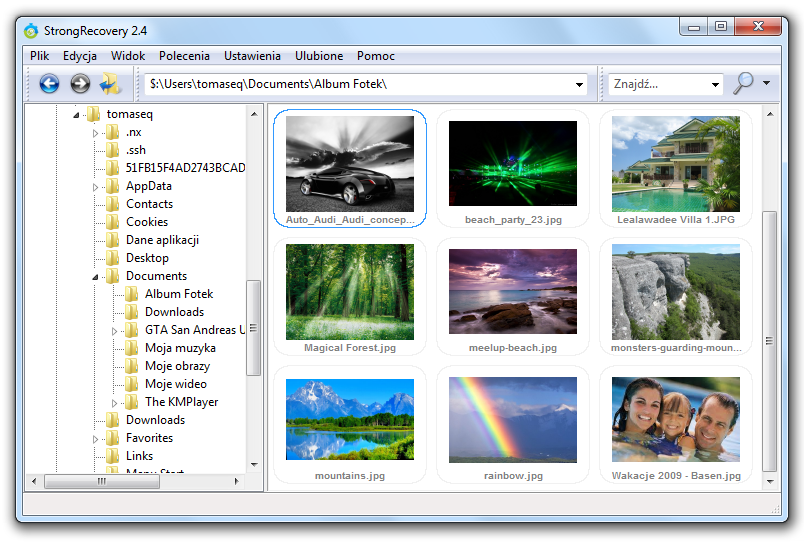Click the StrongRecovery app icon in title bar
Viewport: 804px width, 546px height.
(x=31, y=30)
